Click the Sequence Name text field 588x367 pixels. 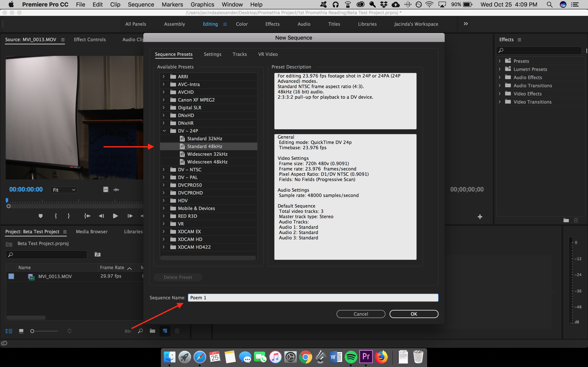point(313,298)
